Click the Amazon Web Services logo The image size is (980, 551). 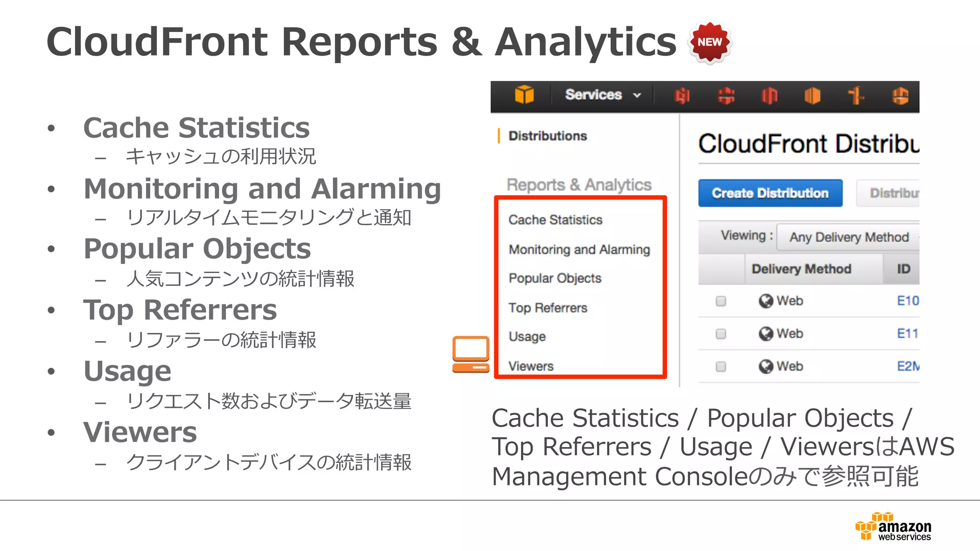[x=893, y=526]
